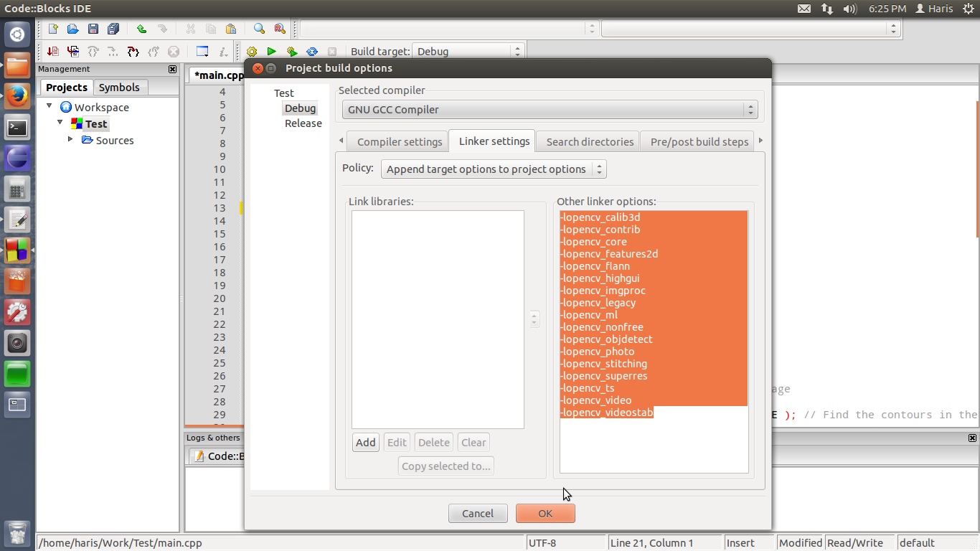Select the Debug target in the list
Image resolution: width=980 pixels, height=551 pixels.
[300, 108]
